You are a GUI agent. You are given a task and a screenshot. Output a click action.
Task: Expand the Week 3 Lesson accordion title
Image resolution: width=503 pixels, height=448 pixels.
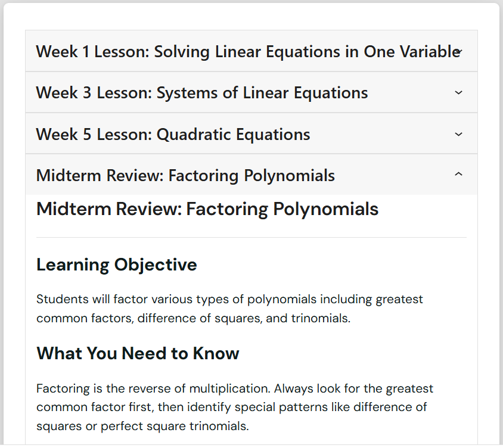202,93
